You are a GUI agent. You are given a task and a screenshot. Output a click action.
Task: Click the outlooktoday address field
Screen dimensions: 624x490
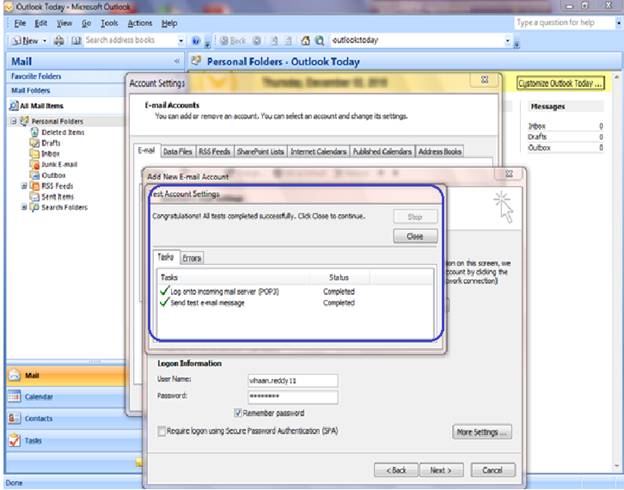417,40
